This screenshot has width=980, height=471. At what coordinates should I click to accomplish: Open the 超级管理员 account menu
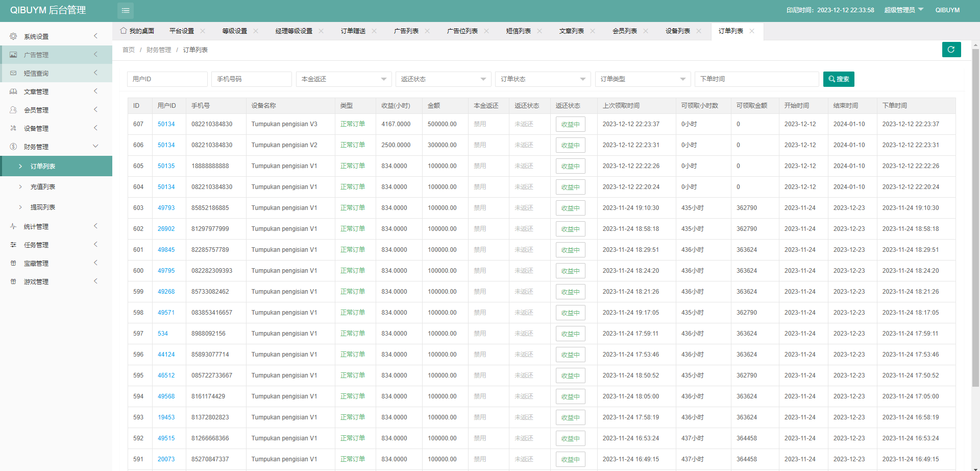pyautogui.click(x=903, y=10)
